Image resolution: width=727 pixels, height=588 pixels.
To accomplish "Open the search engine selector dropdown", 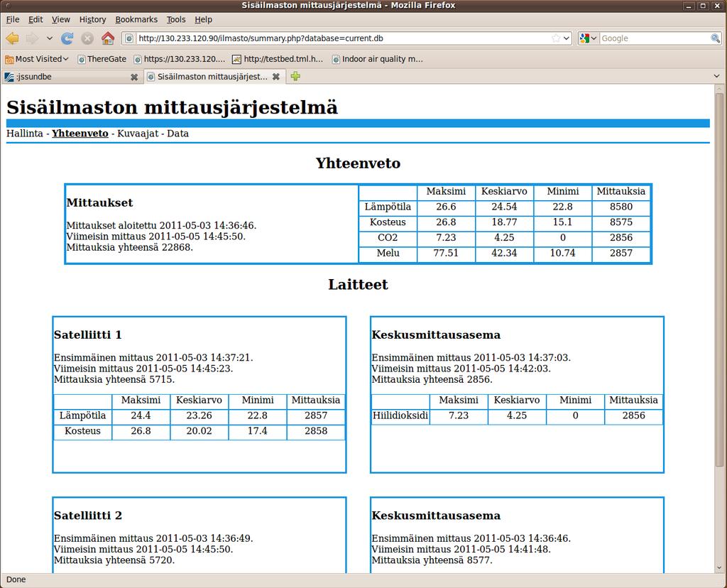I will tap(589, 38).
